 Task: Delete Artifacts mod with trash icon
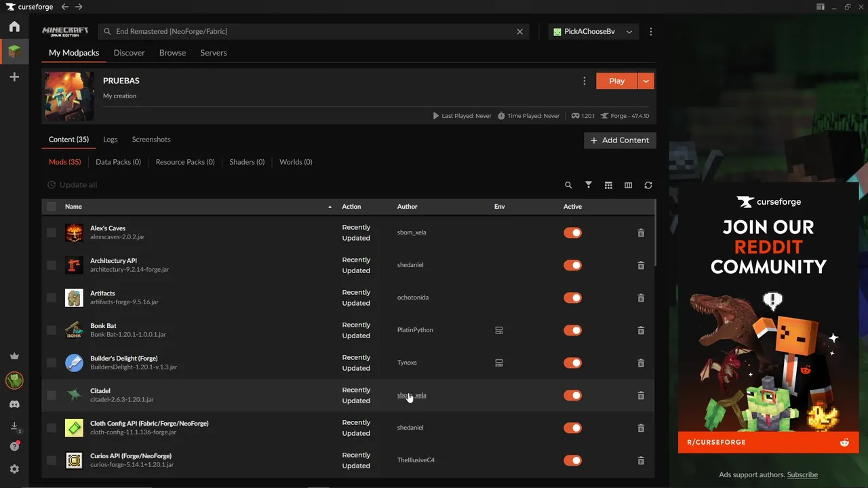pos(641,298)
